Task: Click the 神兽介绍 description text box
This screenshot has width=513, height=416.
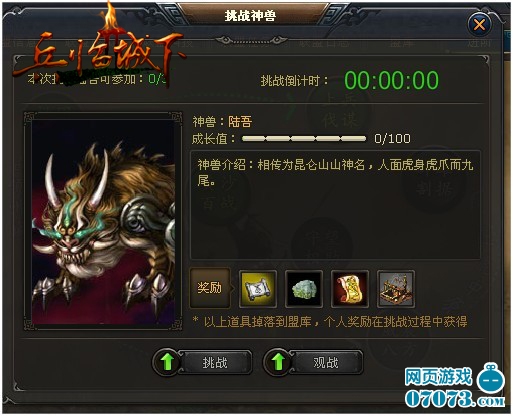Action: pos(335,205)
